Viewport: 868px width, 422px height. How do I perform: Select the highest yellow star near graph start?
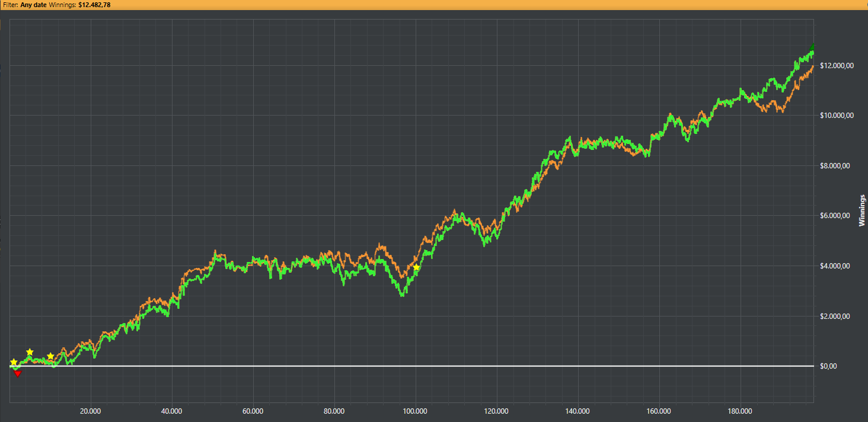point(30,352)
